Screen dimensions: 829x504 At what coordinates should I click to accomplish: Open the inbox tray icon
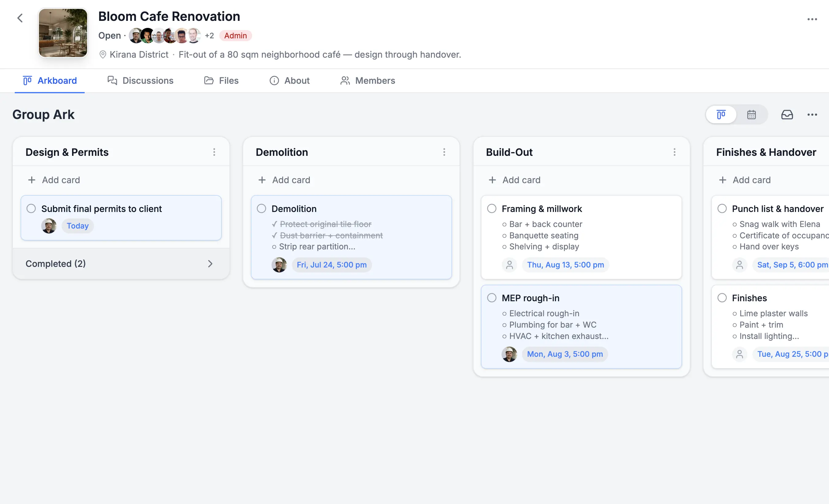tap(787, 115)
